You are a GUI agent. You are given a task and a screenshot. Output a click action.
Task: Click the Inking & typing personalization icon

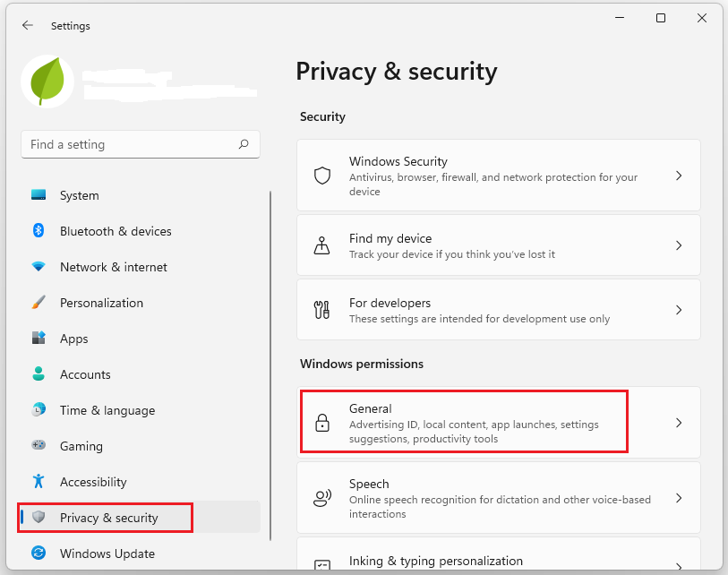tap(322, 566)
